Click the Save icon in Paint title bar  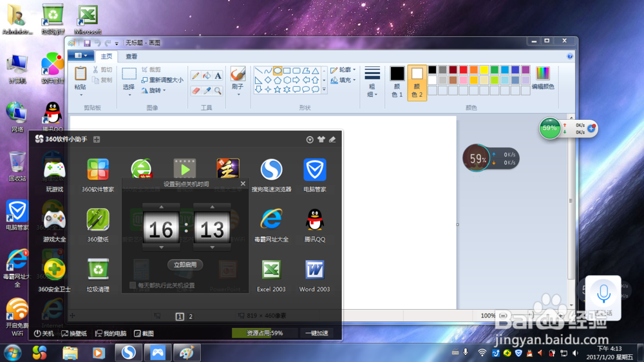point(87,43)
